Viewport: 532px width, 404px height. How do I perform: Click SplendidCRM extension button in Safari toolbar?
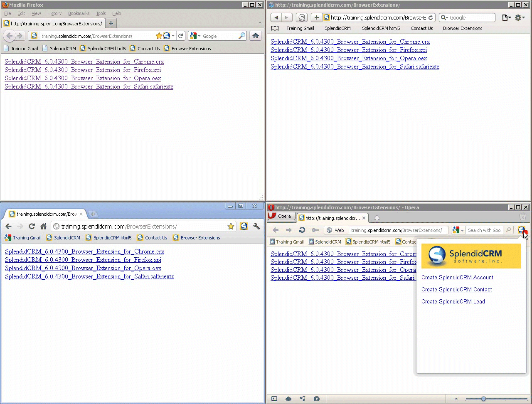pos(302,17)
